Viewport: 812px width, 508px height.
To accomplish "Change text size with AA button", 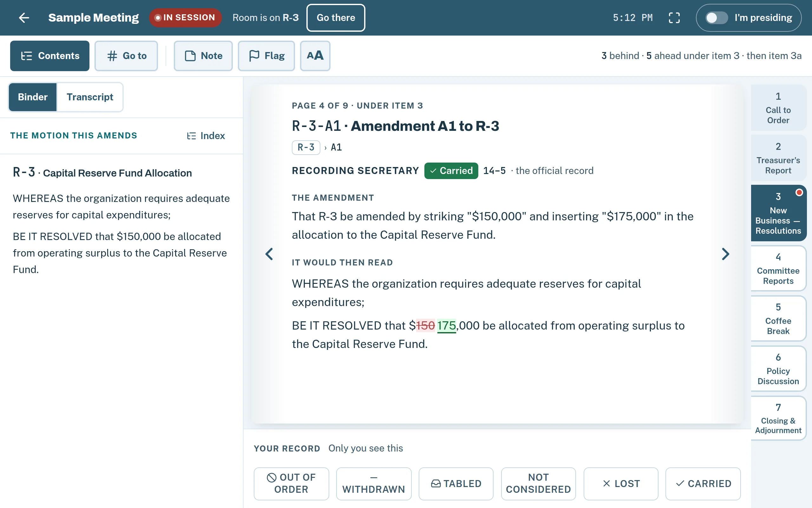I will (315, 56).
